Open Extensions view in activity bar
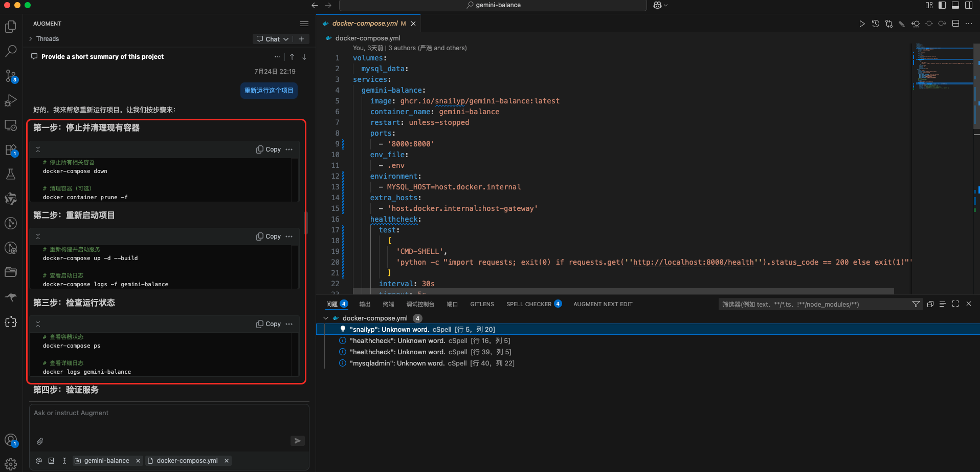 tap(11, 150)
